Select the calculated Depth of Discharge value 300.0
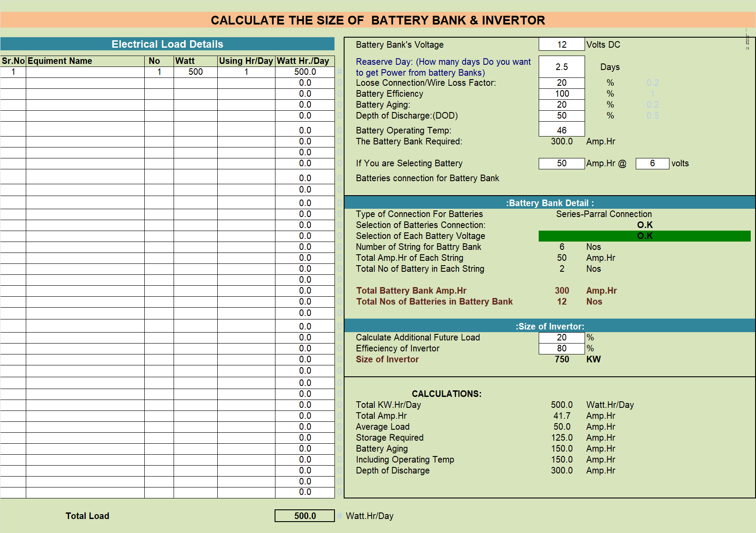Viewport: 756px width, 533px height. [561, 471]
